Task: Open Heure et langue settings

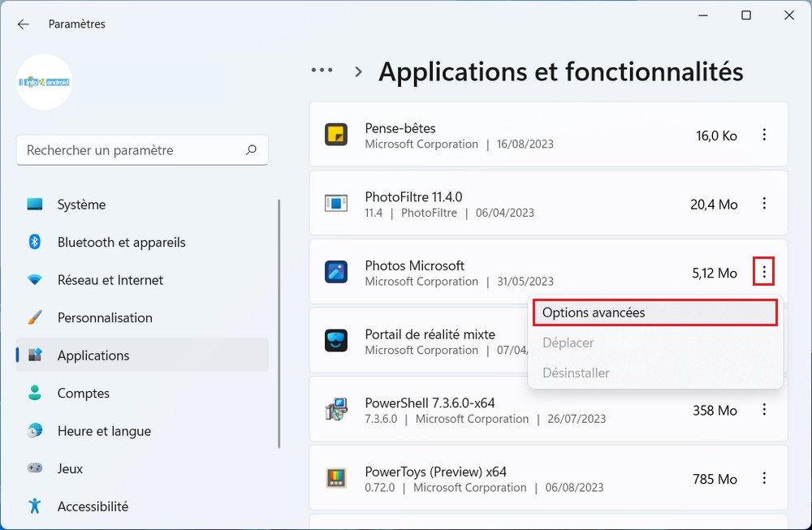Action: pyautogui.click(x=142, y=431)
